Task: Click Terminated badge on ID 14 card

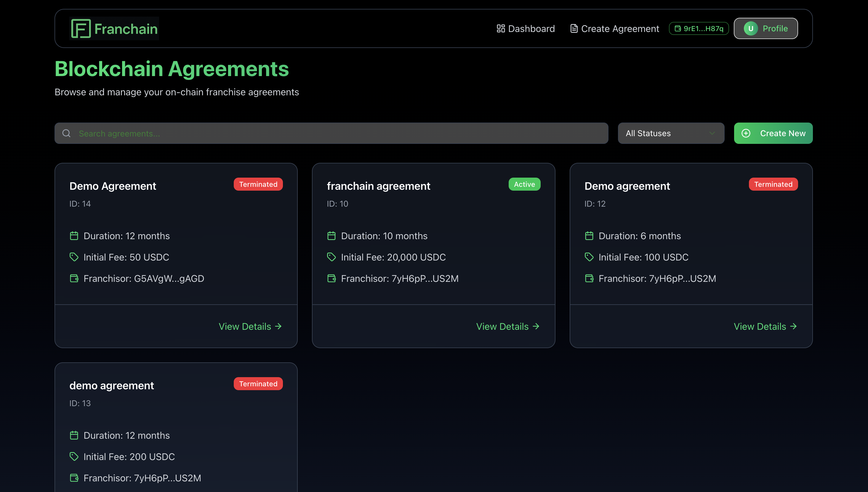Action: [258, 184]
